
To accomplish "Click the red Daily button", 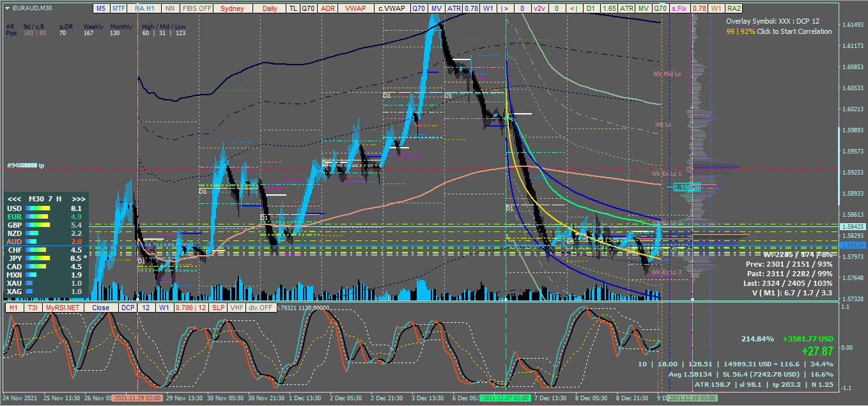I will (270, 8).
